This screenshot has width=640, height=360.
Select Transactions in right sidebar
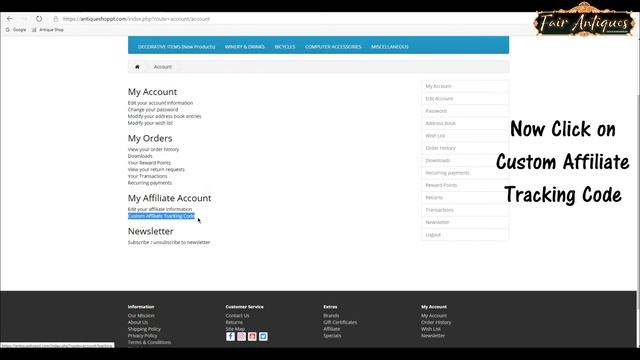pyautogui.click(x=465, y=210)
